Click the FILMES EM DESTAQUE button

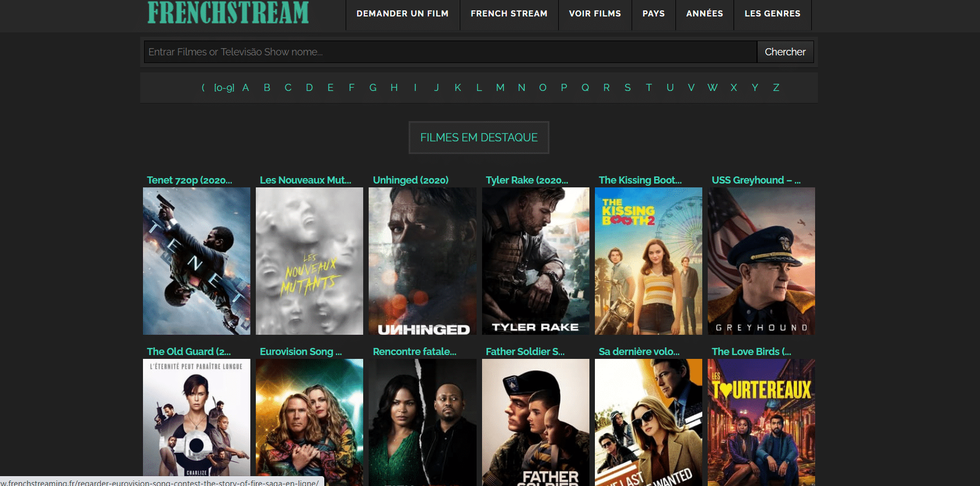479,138
